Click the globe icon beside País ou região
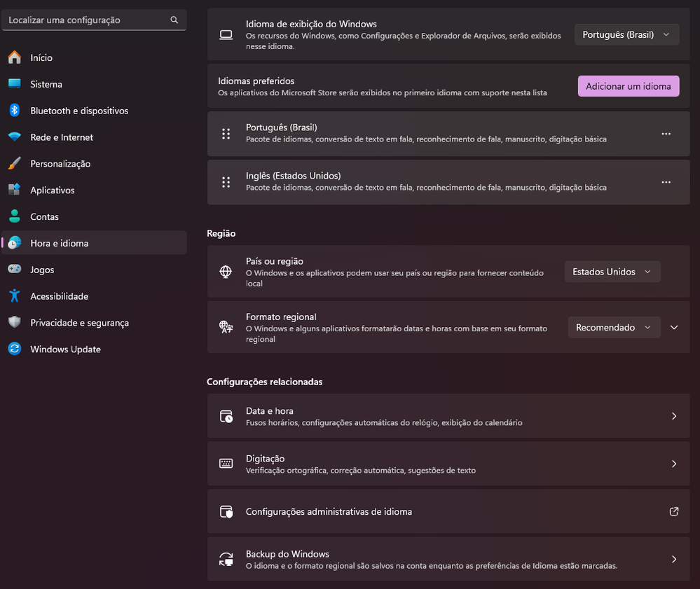This screenshot has width=700, height=589. click(226, 272)
